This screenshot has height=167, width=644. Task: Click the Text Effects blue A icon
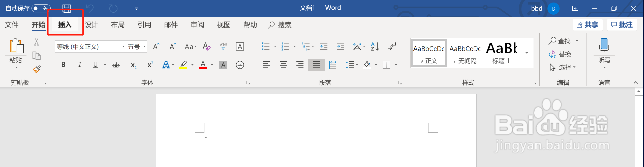pyautogui.click(x=166, y=65)
